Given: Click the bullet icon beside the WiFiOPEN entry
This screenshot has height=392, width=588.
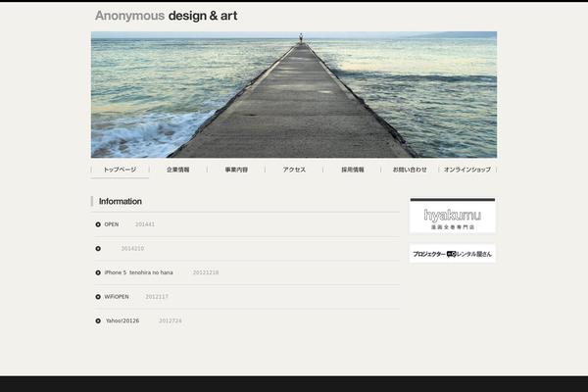Looking at the screenshot, I should click(x=98, y=297).
